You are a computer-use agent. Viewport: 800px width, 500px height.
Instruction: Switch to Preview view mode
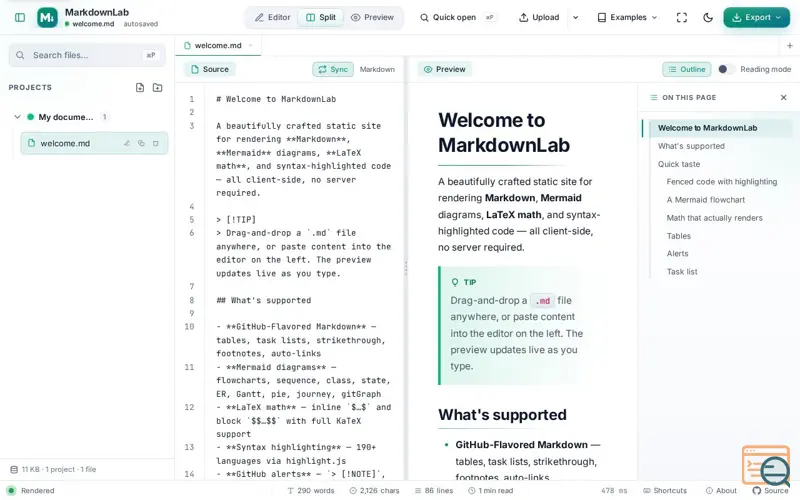coord(372,17)
